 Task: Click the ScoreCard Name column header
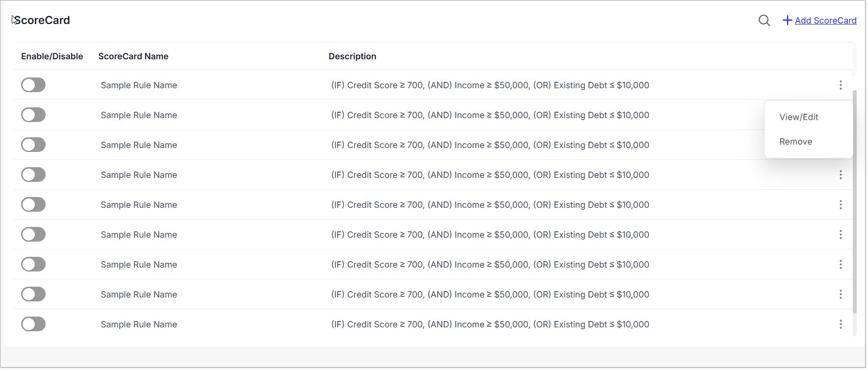coord(133,56)
